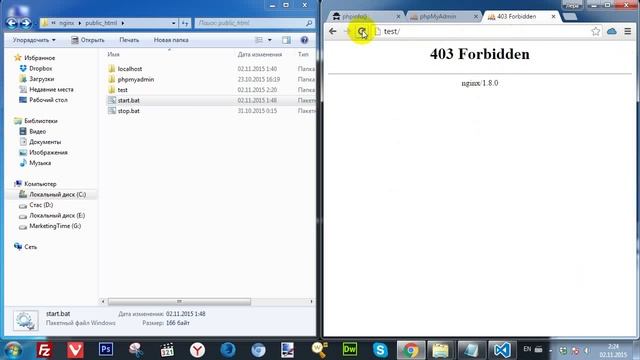Screen dimensions: 640x360
Task: Open the Windows Start menu
Action: 13,350
